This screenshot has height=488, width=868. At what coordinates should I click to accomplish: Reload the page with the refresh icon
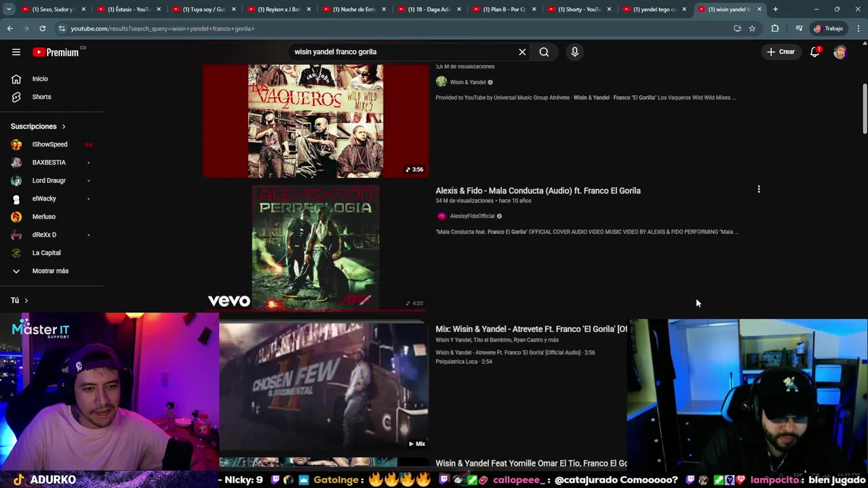[43, 28]
